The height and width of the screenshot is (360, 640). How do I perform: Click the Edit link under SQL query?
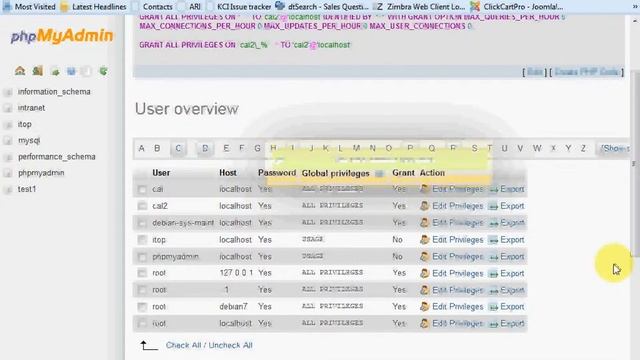click(535, 72)
